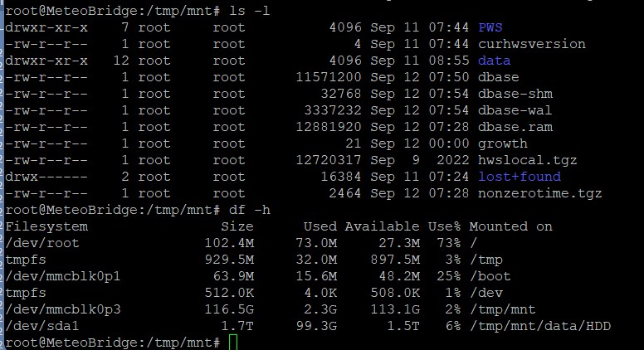Viewport: 644px width, 350px height.
Task: Select the /tmp/mnt/data/HDD mount path
Action: click(x=540, y=326)
